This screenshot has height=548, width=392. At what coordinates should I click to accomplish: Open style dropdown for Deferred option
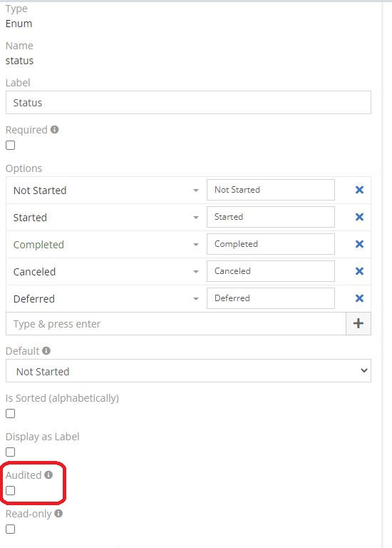point(196,299)
